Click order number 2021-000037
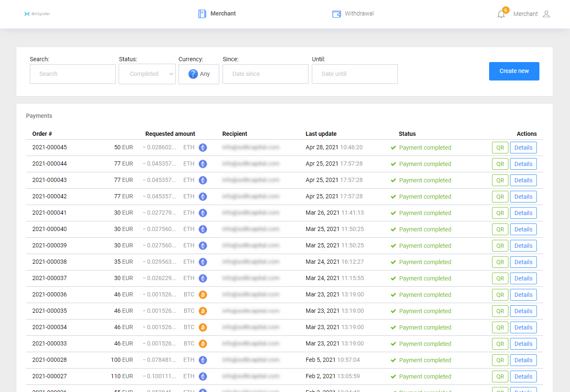570x392 pixels. coord(49,278)
